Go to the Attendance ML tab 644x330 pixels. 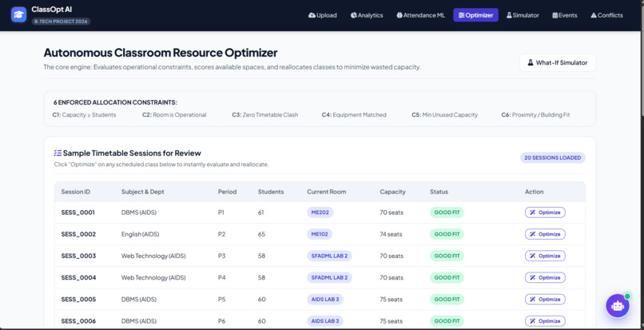point(420,15)
